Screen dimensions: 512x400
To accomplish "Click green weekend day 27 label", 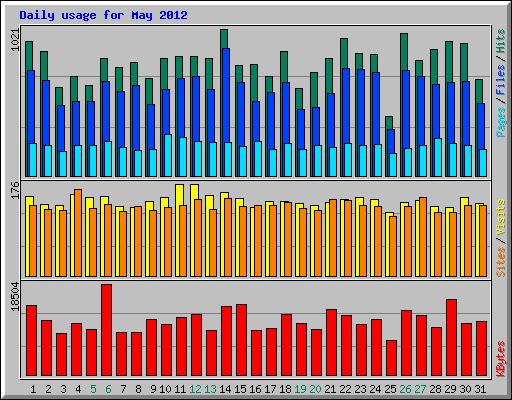I will click(x=420, y=389).
